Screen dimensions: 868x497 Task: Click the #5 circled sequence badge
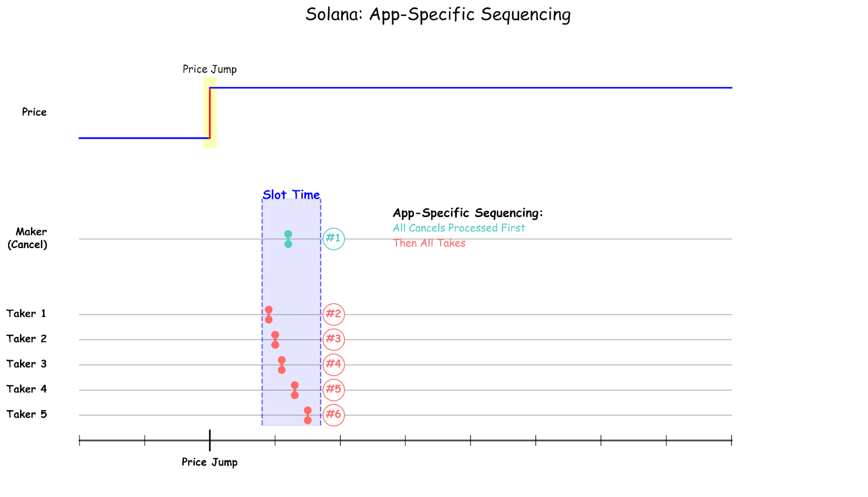(x=334, y=390)
